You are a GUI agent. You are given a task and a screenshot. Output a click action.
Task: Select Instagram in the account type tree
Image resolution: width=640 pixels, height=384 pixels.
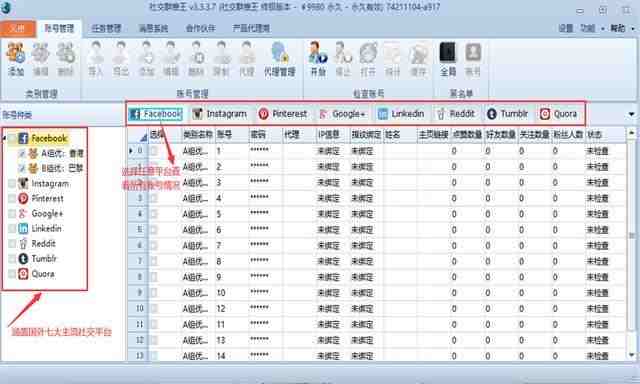tap(50, 184)
